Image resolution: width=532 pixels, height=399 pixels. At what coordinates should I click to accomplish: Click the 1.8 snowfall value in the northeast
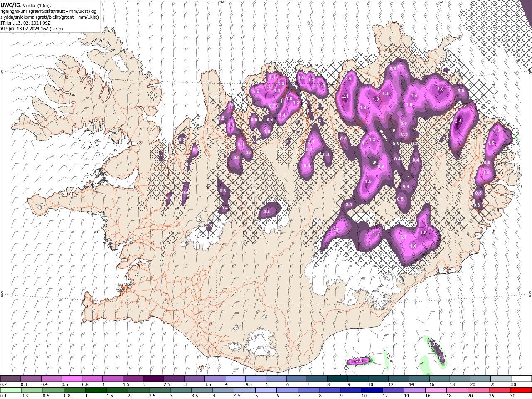point(441,89)
